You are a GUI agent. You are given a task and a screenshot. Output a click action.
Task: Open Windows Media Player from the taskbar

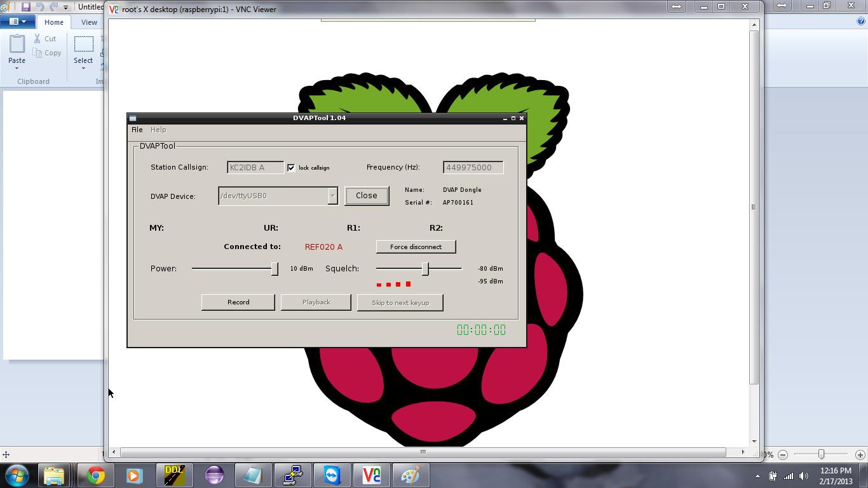[x=134, y=475]
